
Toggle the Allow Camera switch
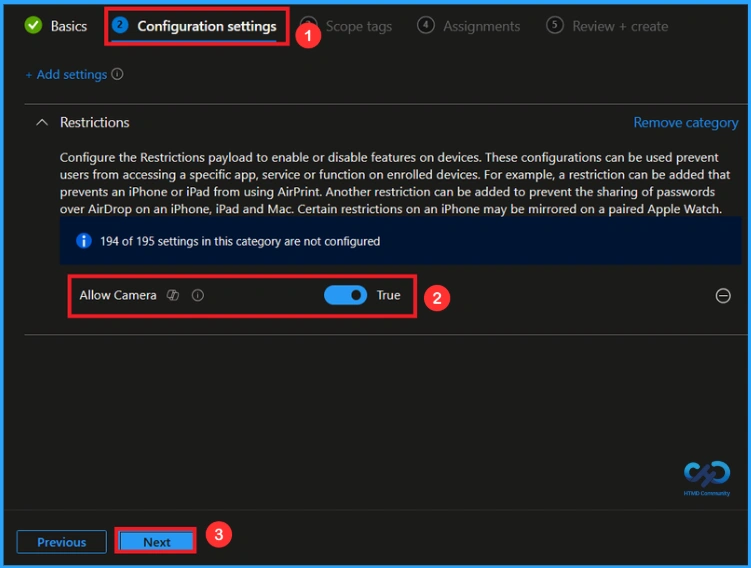[345, 295]
